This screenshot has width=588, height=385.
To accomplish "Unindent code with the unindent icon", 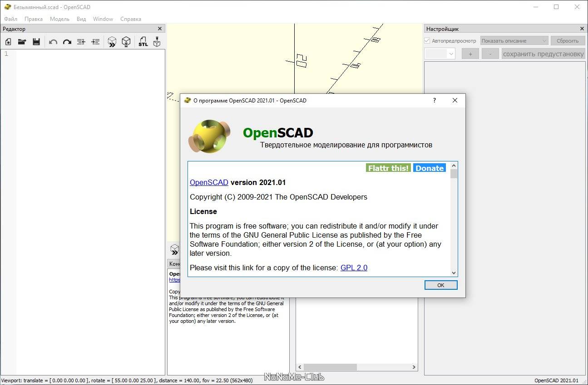I will [81, 42].
